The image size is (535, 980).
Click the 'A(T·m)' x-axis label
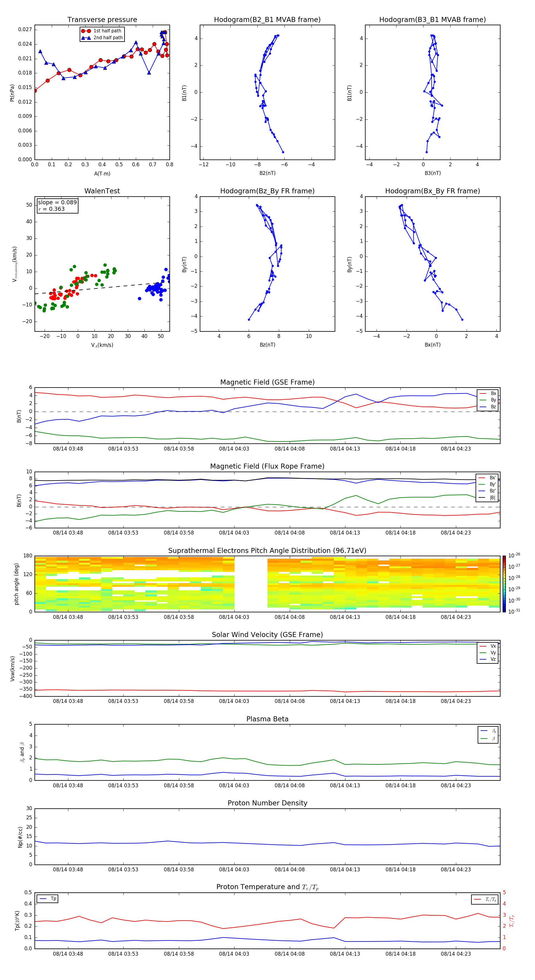[x=102, y=174]
